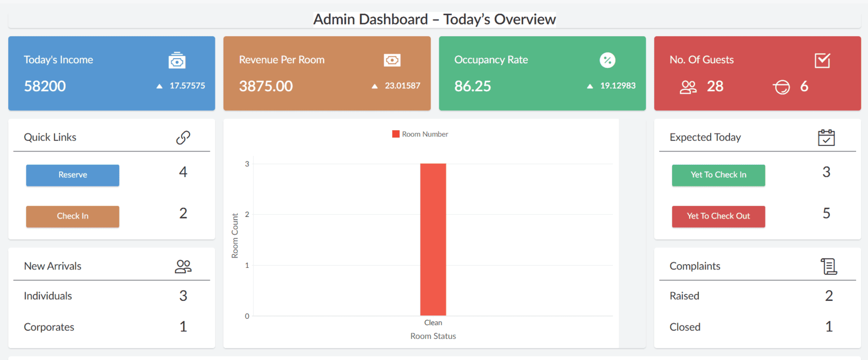
Task: Toggle the Room Number legend swatch
Action: click(396, 134)
